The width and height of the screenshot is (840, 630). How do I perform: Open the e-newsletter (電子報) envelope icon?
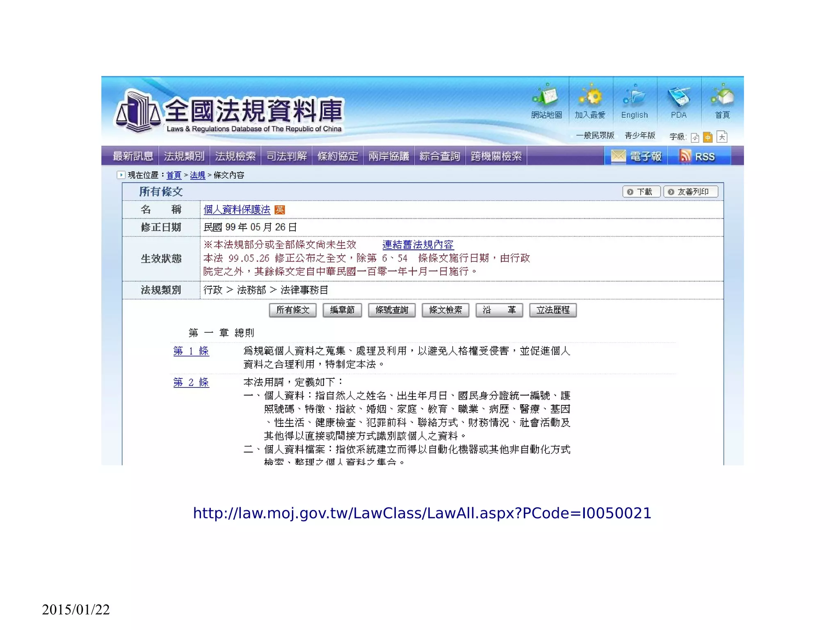point(618,156)
